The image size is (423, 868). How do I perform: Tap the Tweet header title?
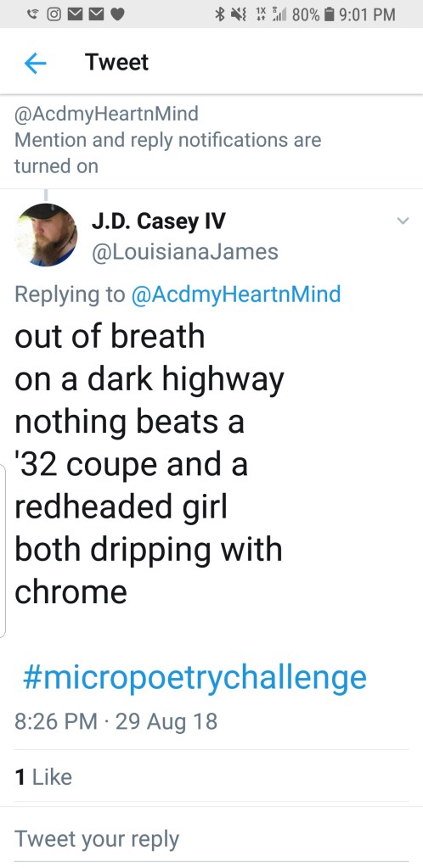pos(117,62)
